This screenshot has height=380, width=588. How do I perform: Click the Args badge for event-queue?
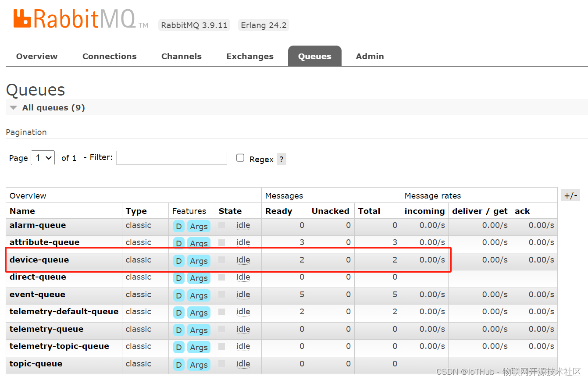[199, 295]
